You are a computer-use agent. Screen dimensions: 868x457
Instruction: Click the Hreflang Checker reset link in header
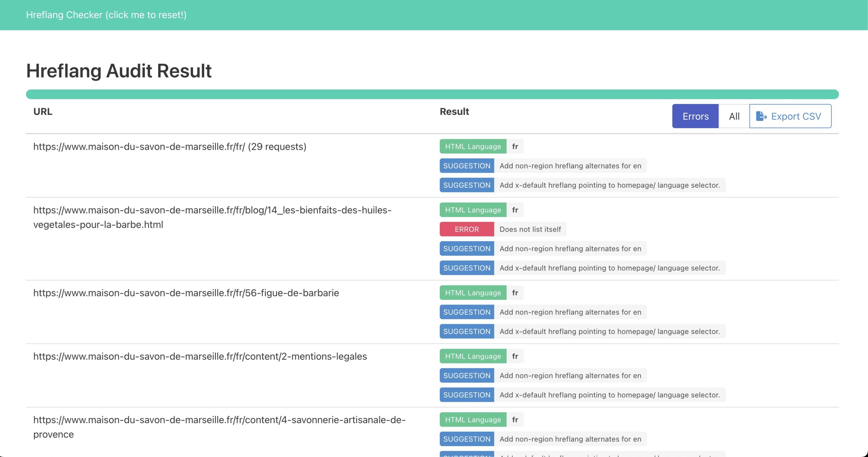tap(106, 15)
